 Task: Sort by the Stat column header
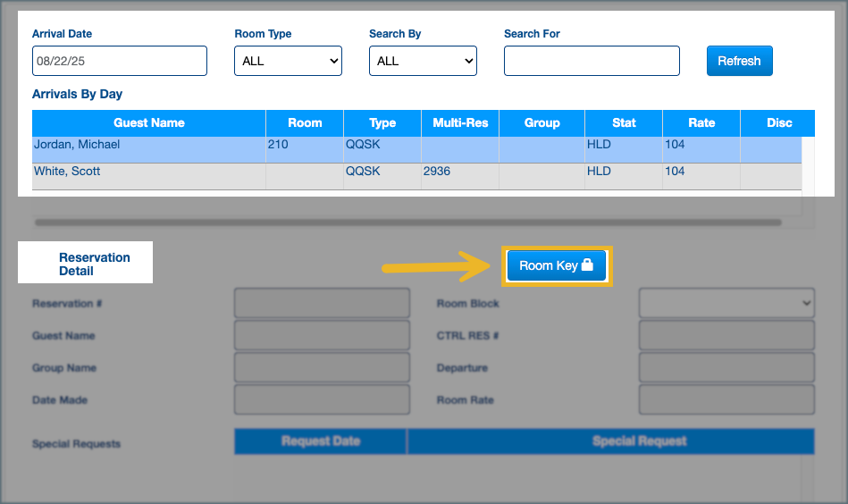click(x=624, y=123)
